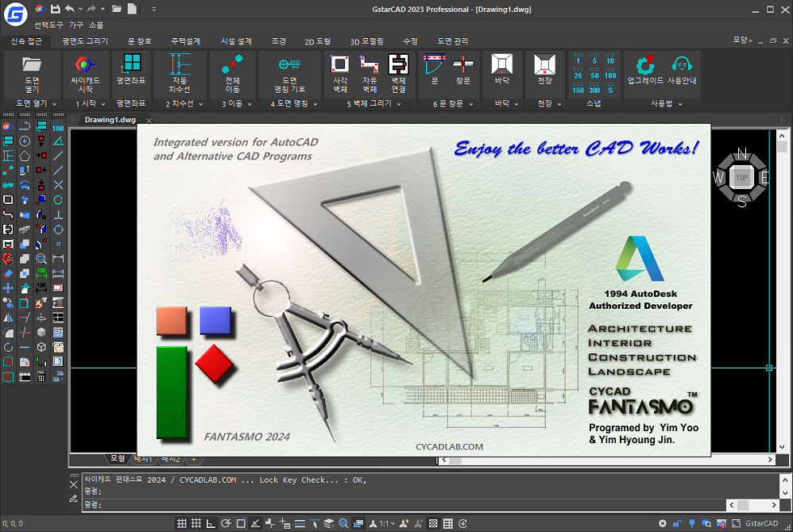Insert a window with 창문 tool
This screenshot has width=793, height=532.
(x=463, y=64)
